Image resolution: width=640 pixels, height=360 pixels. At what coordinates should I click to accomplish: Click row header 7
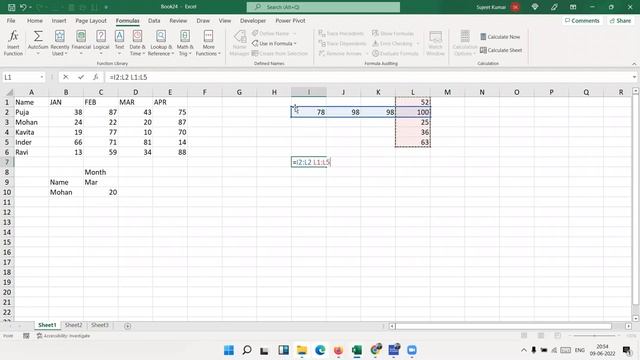point(7,162)
